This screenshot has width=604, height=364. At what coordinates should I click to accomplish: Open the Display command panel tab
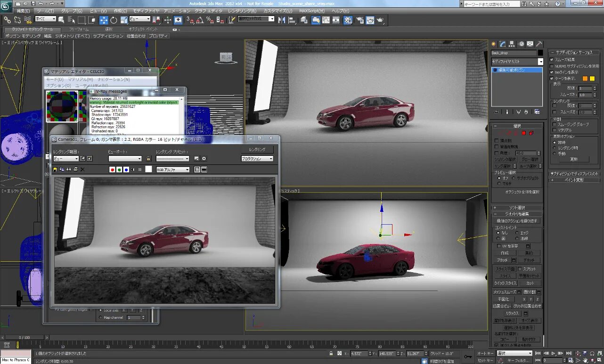530,44
